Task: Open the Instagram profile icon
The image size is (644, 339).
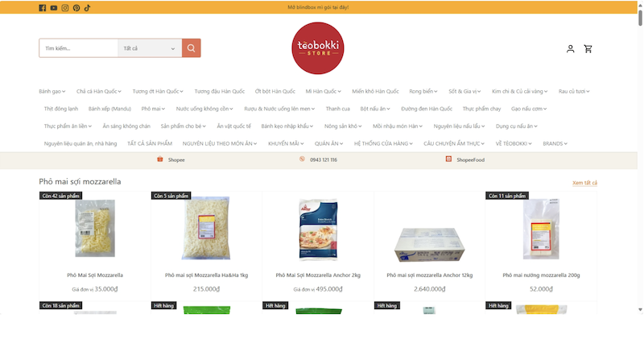Action: 65,8
